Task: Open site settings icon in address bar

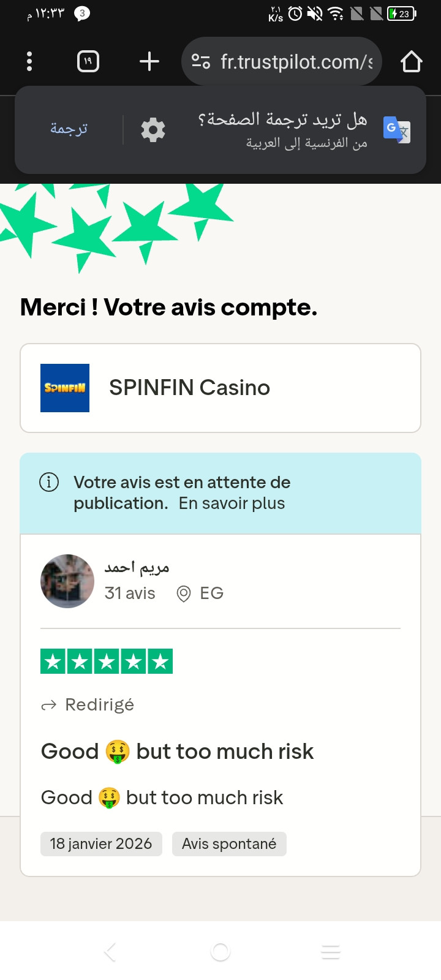Action: [x=201, y=61]
